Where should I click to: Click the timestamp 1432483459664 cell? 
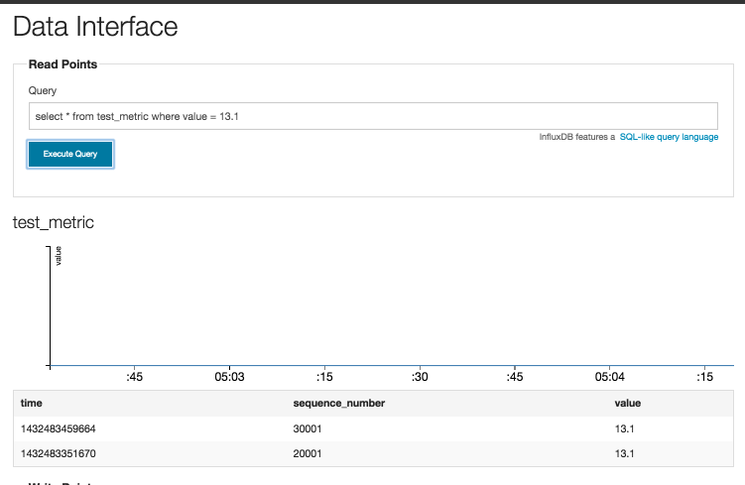[x=58, y=429]
